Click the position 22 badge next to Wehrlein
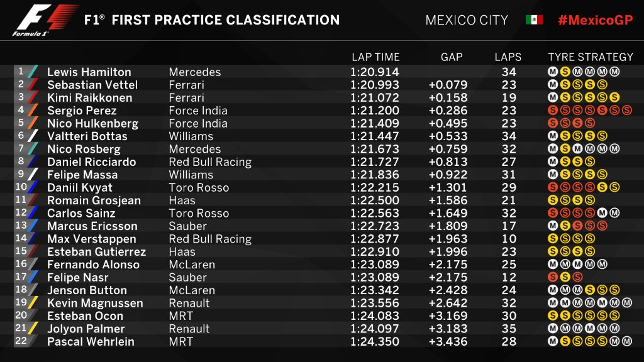 point(21,341)
